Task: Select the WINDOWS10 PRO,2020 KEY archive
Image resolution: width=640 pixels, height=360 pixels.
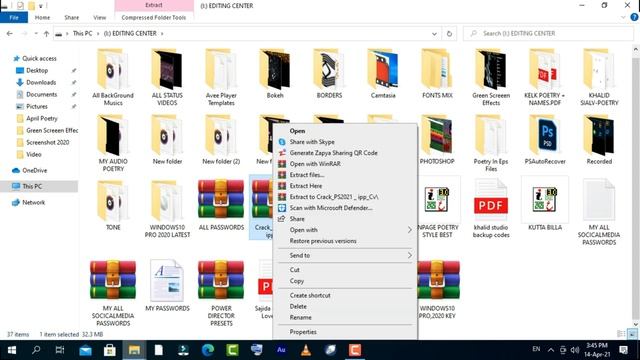Action: (x=439, y=290)
